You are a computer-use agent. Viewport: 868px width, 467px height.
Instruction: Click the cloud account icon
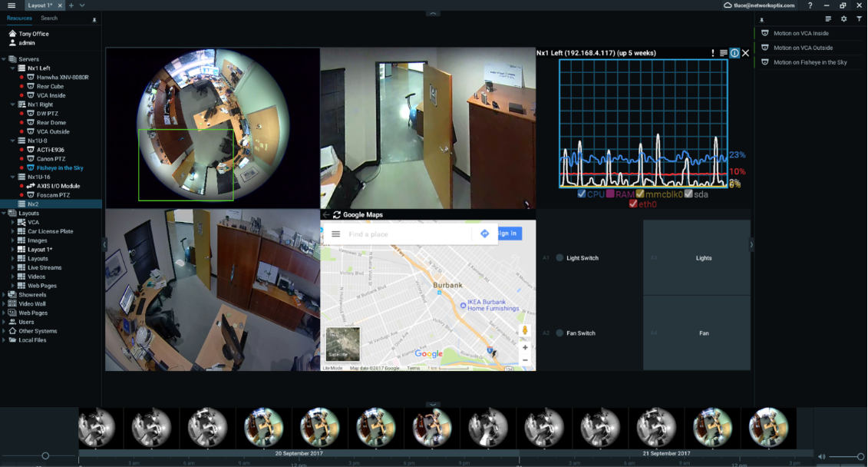[728, 5]
